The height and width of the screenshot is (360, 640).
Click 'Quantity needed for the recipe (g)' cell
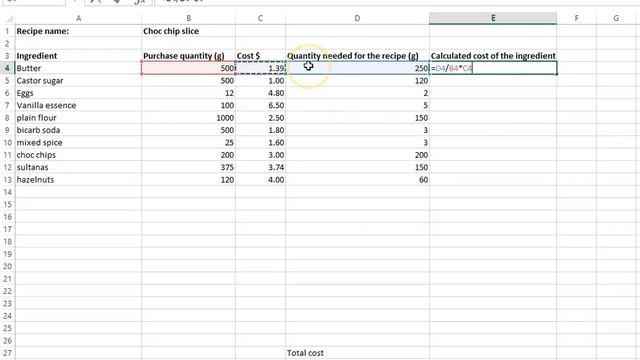tap(357, 56)
